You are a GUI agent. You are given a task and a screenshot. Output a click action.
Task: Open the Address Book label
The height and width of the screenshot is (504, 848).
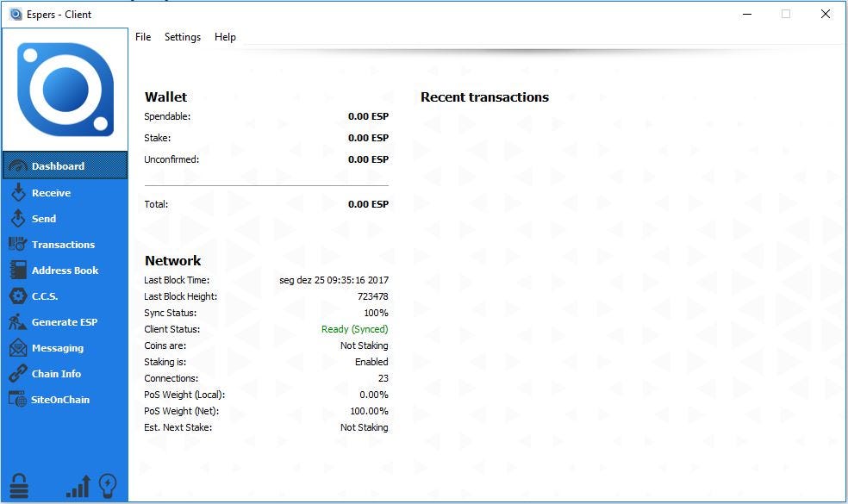65,271
